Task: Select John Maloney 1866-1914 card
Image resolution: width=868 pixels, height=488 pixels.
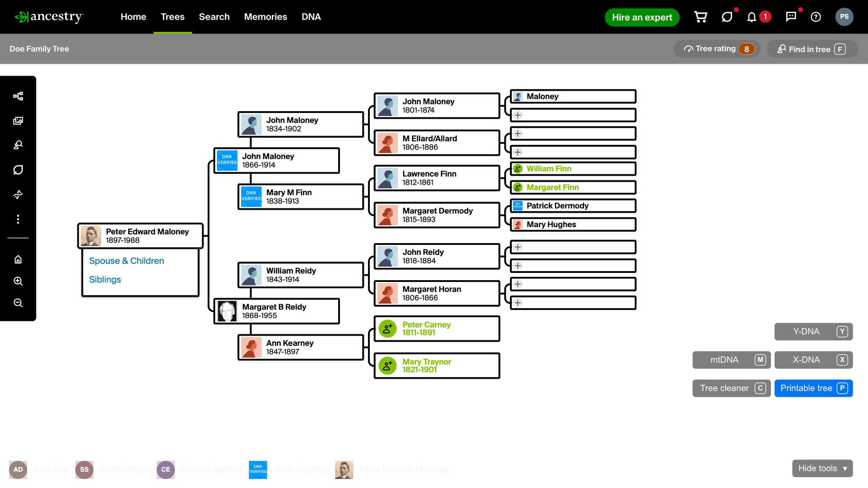Action: 277,161
